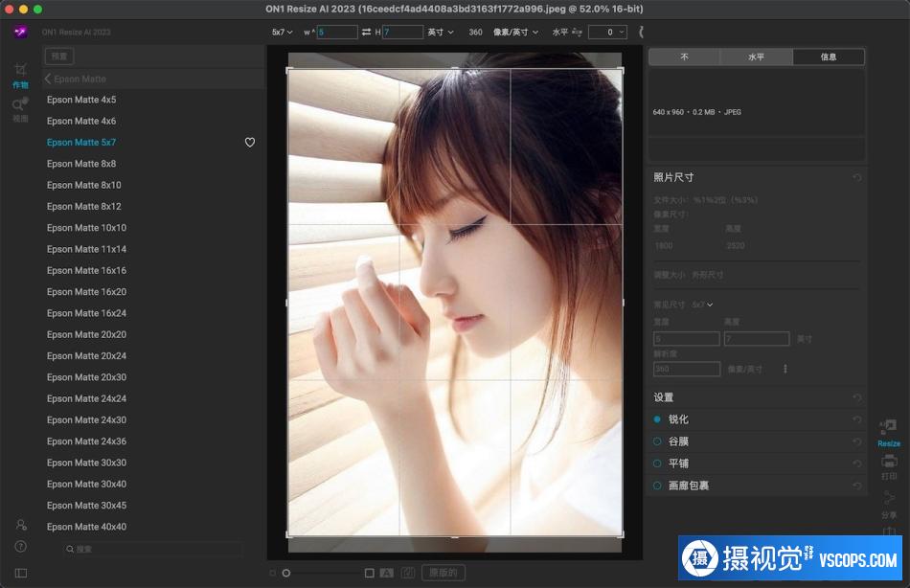The image size is (910, 588).
Task: Favorite the Epson Matte 5x7 preset heart
Action: 250,142
